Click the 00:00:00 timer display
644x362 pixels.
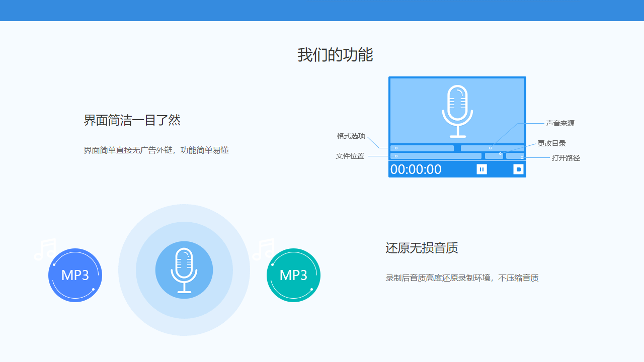click(x=416, y=169)
